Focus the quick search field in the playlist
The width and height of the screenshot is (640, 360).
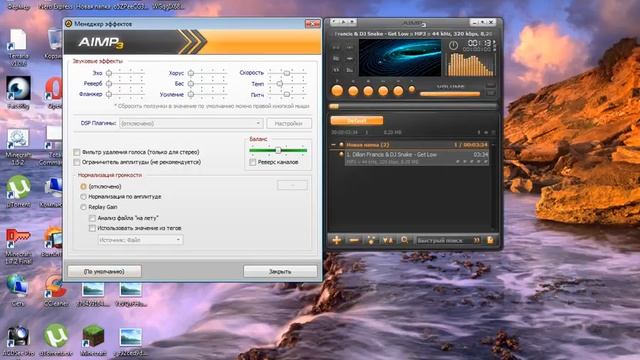[x=443, y=240]
